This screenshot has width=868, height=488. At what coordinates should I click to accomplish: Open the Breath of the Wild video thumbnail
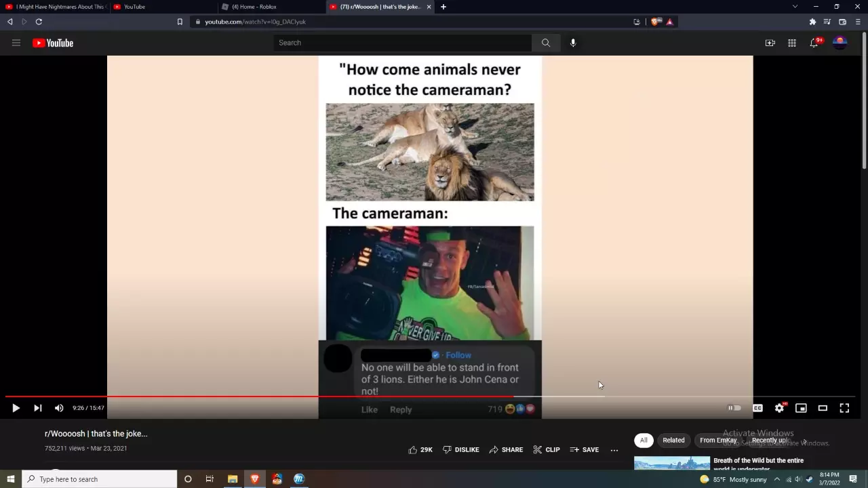pyautogui.click(x=672, y=463)
